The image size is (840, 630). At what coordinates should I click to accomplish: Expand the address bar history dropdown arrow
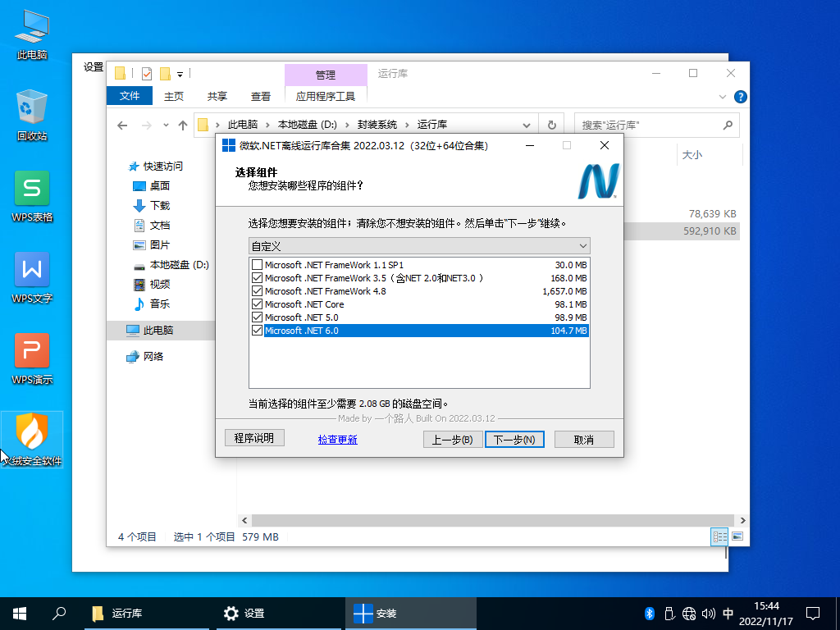[530, 125]
